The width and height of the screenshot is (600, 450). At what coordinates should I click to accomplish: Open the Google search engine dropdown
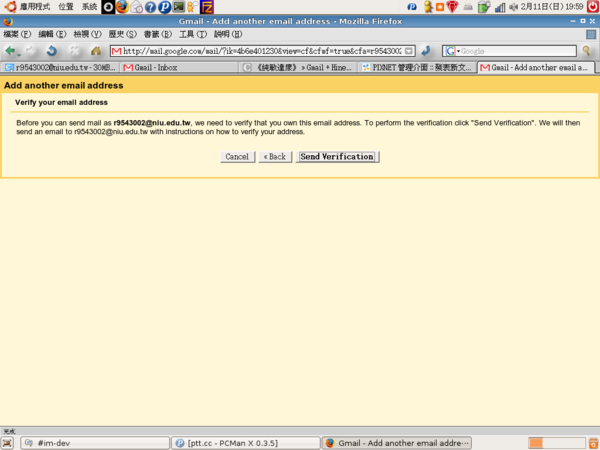[452, 51]
